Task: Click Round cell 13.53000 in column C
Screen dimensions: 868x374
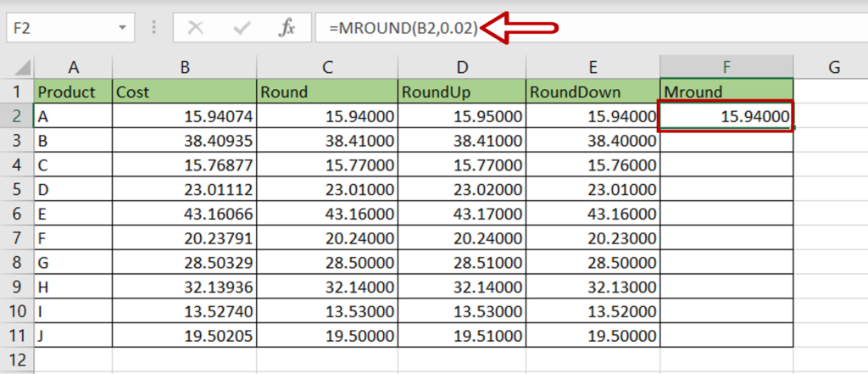Action: click(x=327, y=311)
